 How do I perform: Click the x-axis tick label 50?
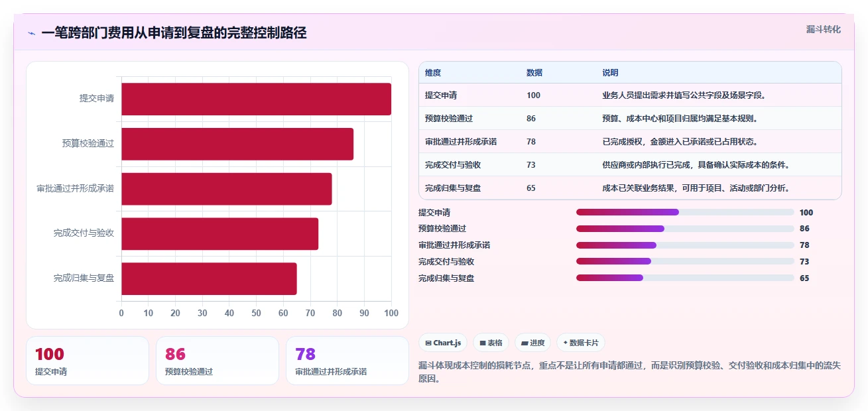(256, 314)
